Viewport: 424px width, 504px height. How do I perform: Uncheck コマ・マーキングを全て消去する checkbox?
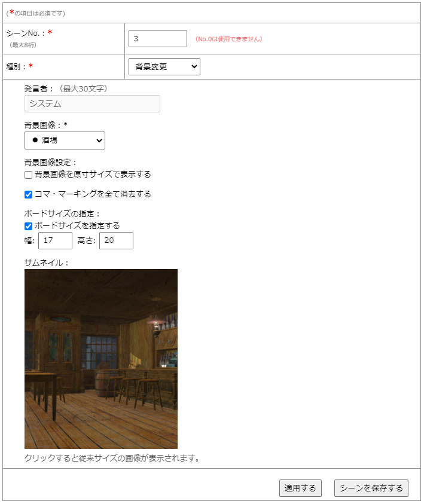pos(28,194)
